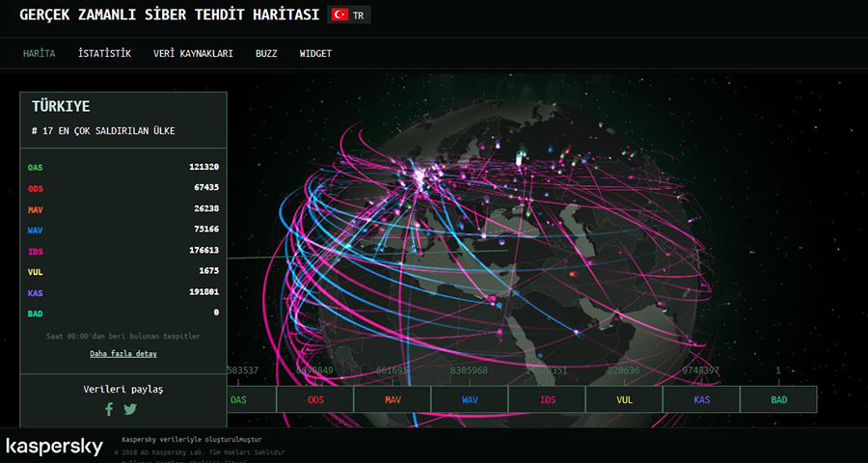Screen dimensions: 868x463
Task: Click the 'Verileri paylaş' label
Action: coord(123,389)
